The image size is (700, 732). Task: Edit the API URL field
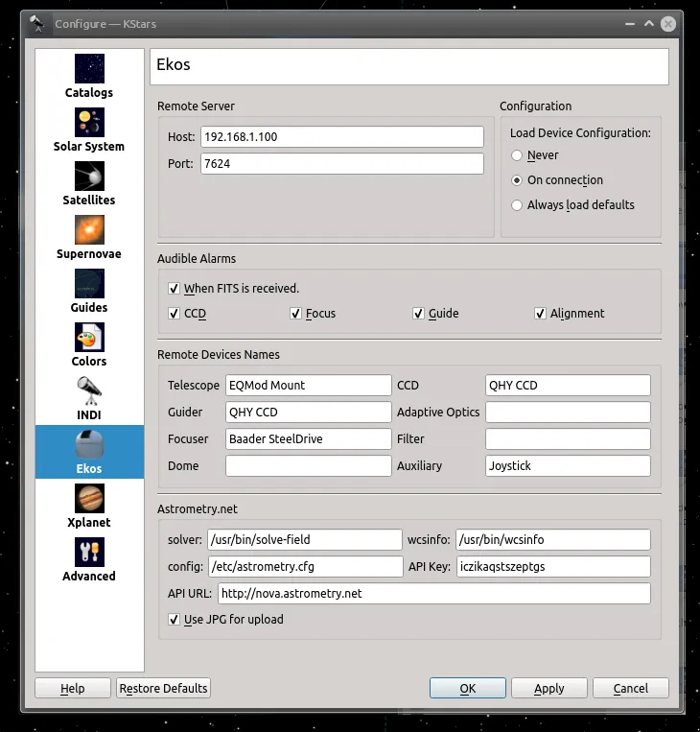coord(434,593)
